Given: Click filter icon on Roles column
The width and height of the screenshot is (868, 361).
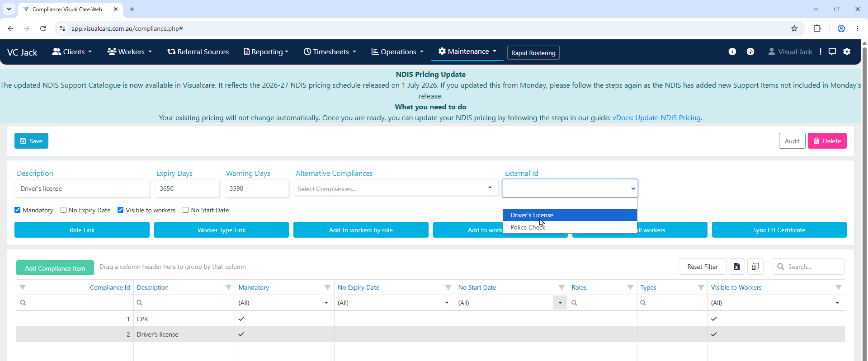Looking at the screenshot, I should 630,287.
